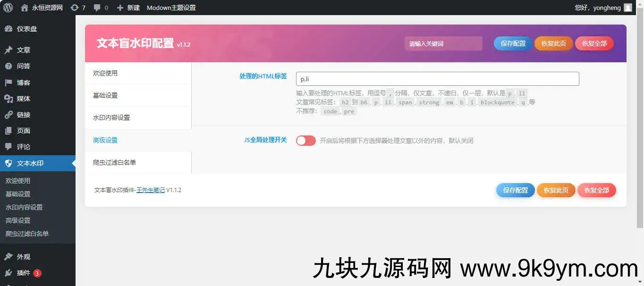644x286 pixels.
Task: Open the comments bubble icon in admin bar
Action: (97, 8)
